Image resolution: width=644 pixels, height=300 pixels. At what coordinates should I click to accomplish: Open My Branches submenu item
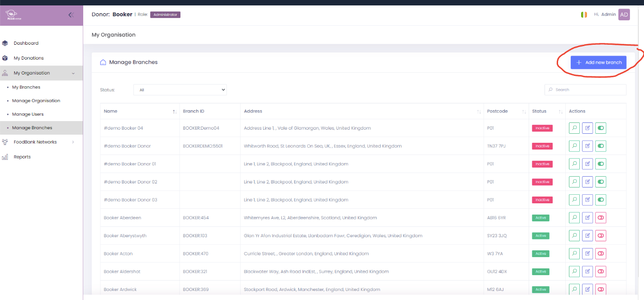point(26,87)
